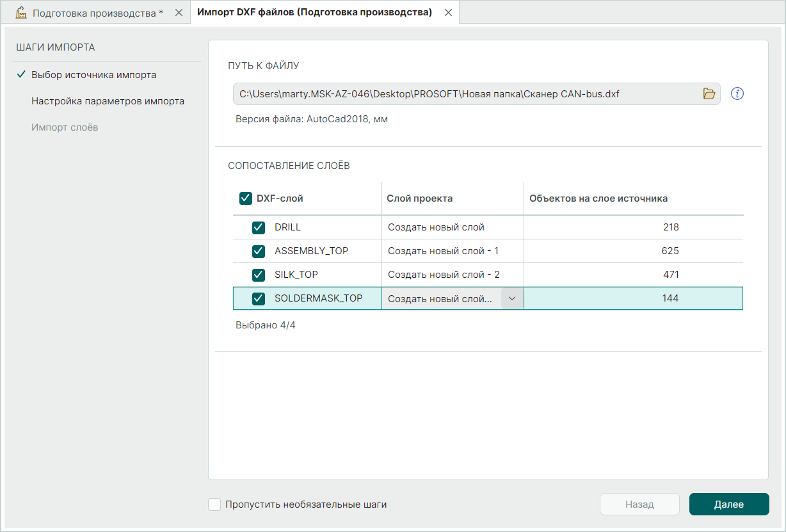
Task: Uncheck the ASSEMBLY_TOP layer checkbox
Action: (259, 251)
